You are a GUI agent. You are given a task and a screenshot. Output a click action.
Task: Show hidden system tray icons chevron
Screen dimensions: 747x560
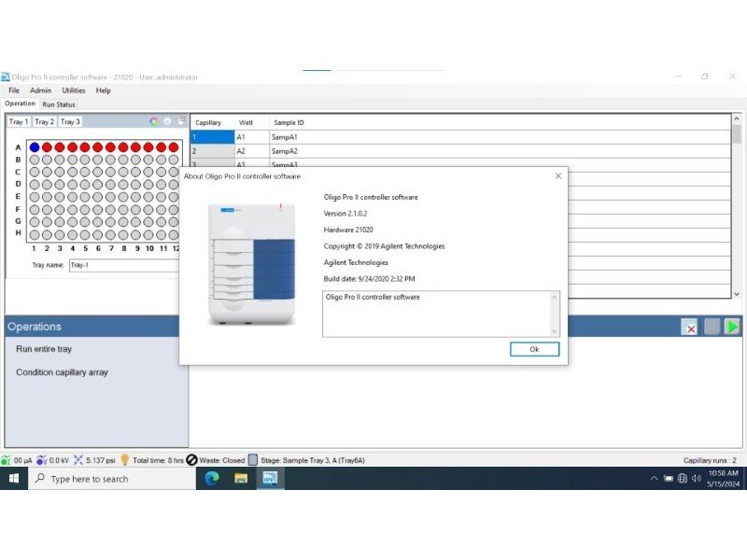click(655, 478)
